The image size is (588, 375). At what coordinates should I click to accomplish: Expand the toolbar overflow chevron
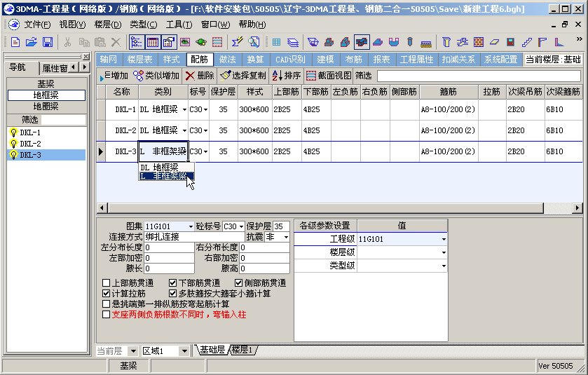point(579,39)
